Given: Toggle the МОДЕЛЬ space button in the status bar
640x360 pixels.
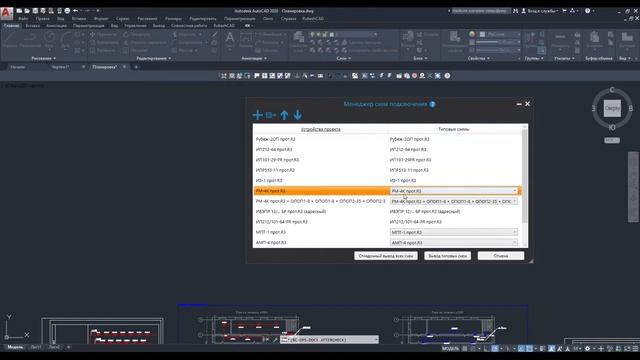Looking at the screenshot, I should (451, 349).
